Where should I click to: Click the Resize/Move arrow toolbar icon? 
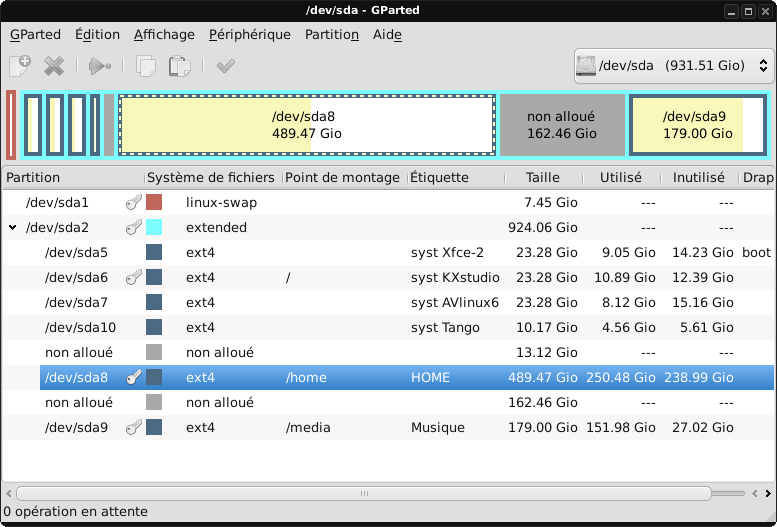click(99, 65)
